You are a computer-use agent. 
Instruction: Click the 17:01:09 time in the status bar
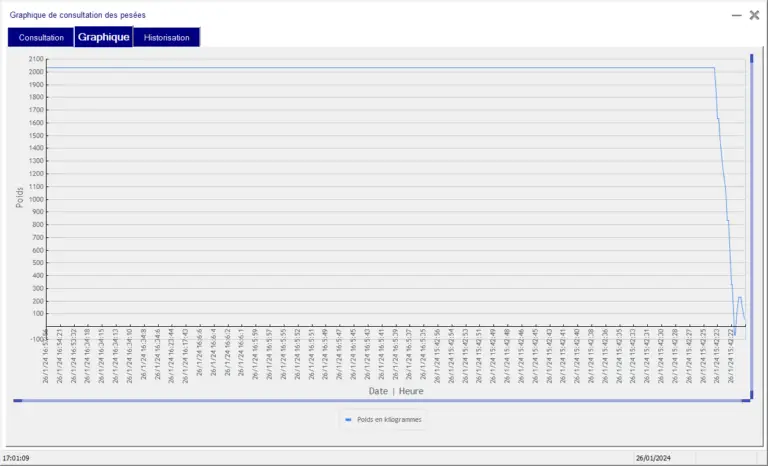(x=16, y=458)
